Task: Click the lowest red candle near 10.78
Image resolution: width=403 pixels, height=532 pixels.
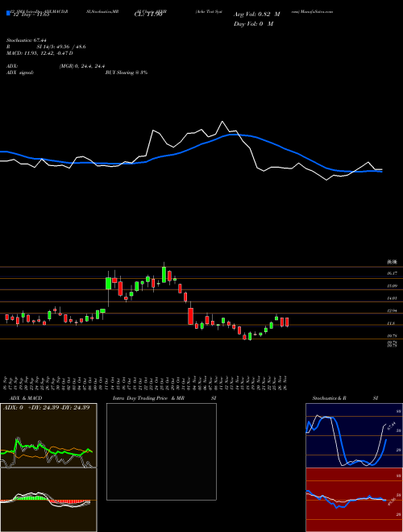Action: tap(244, 337)
